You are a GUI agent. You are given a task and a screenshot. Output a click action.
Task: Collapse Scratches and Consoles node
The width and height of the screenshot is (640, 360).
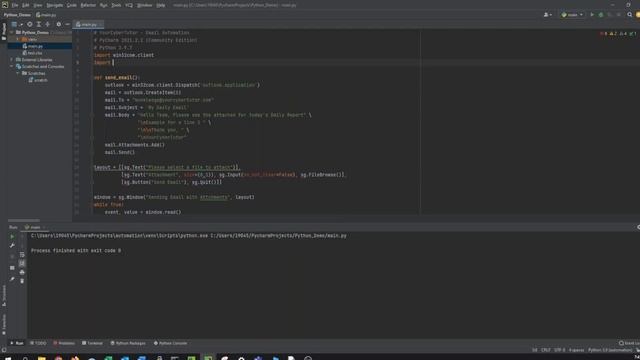[12, 67]
